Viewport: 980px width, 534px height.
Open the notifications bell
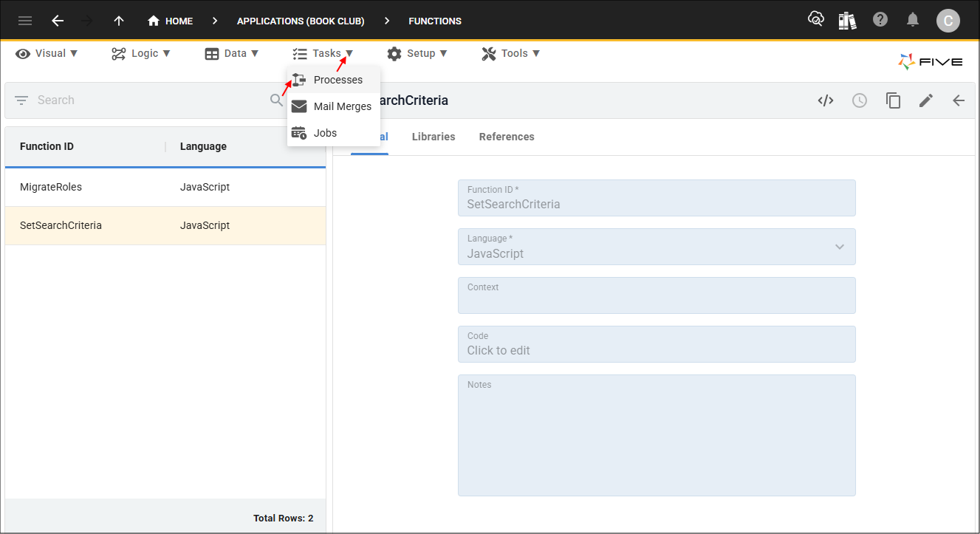[913, 20]
